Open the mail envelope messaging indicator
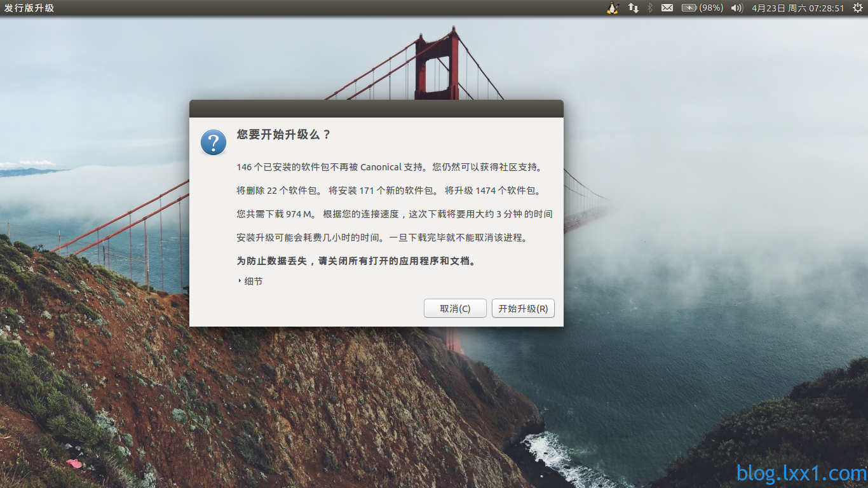Viewport: 868px width, 488px height. point(667,8)
